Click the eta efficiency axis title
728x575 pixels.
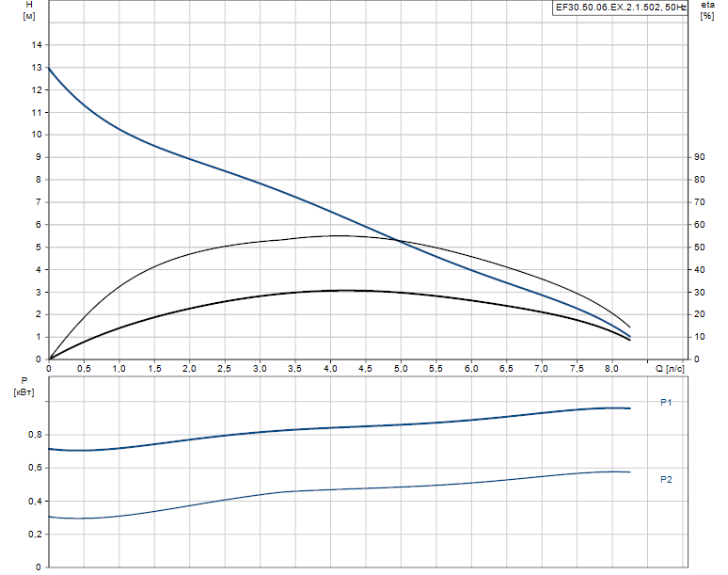706,7
